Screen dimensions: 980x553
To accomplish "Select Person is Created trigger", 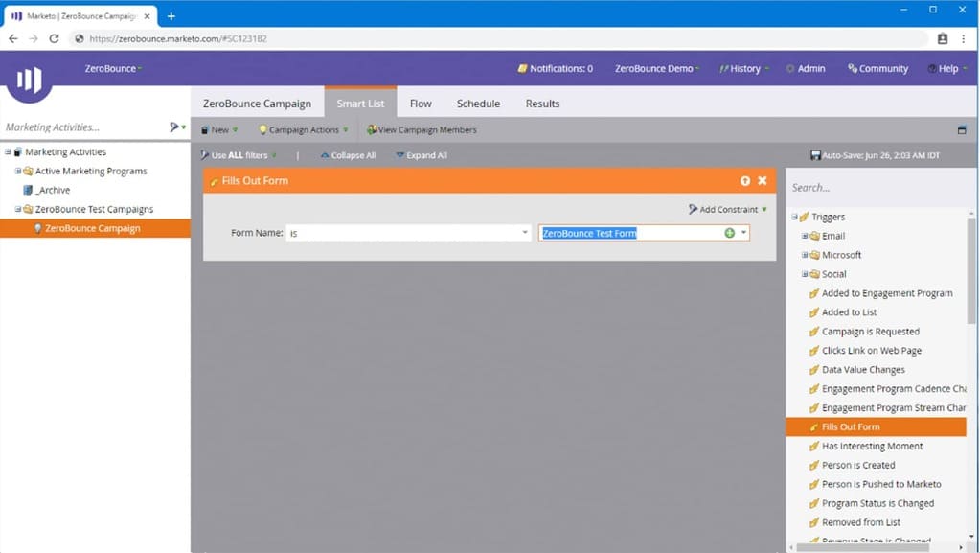I will [x=858, y=465].
